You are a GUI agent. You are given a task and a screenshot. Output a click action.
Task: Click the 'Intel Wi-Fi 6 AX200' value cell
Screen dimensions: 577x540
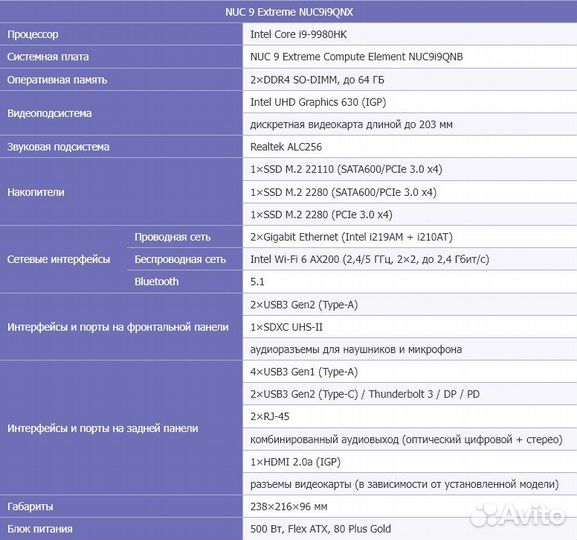(410, 259)
